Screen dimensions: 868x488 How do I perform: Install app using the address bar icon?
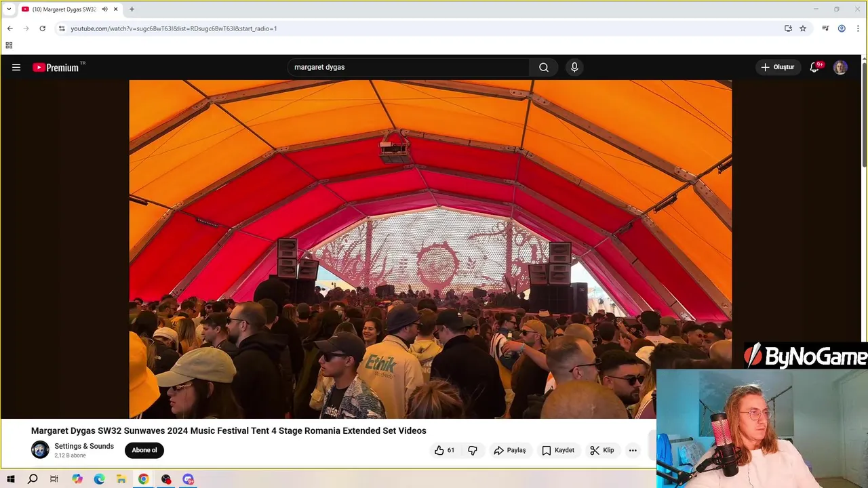pos(788,28)
